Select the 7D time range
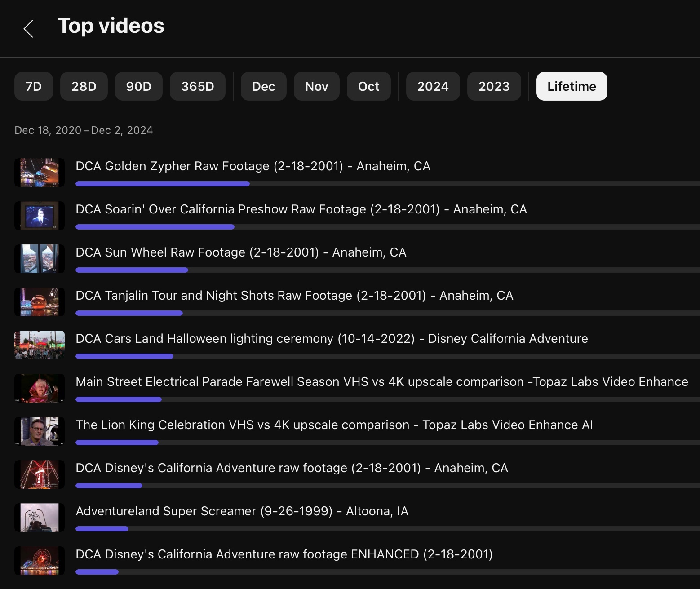Screen dimensions: 700x589 34,86
